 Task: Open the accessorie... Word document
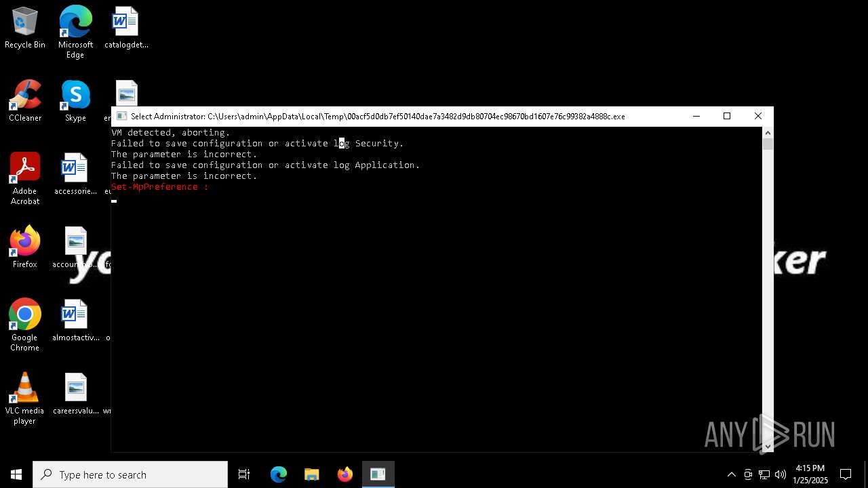(x=75, y=175)
